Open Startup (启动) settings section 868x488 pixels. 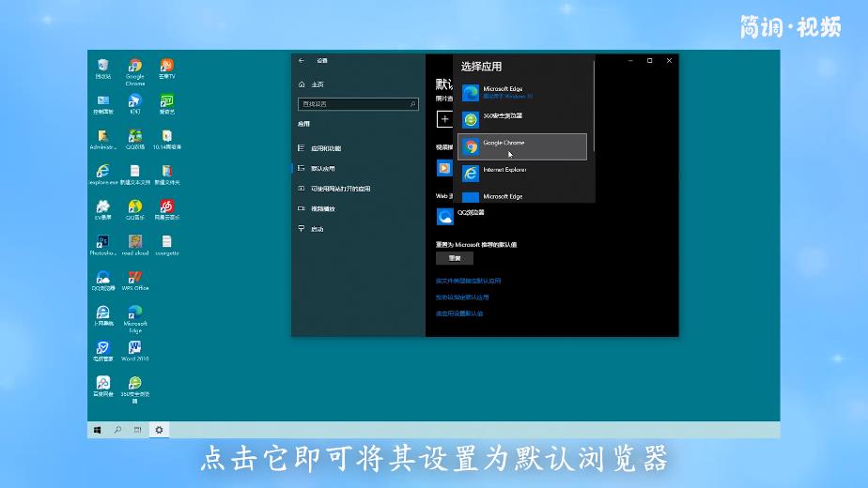317,229
